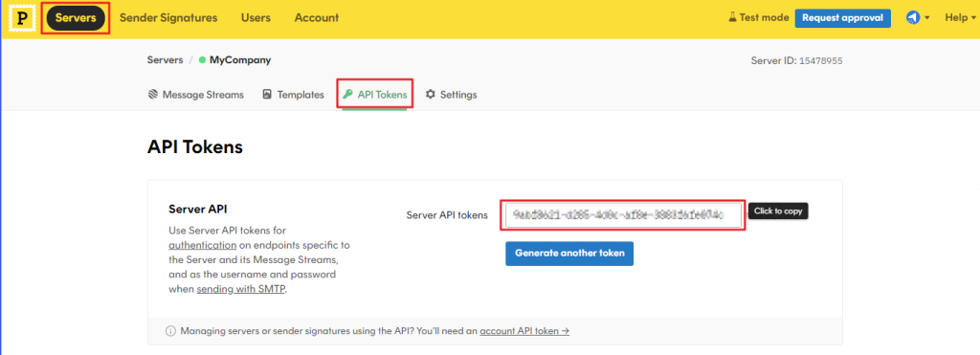Screen dimensions: 980x355
Task: Click the Settings gear icon
Action: click(x=430, y=95)
